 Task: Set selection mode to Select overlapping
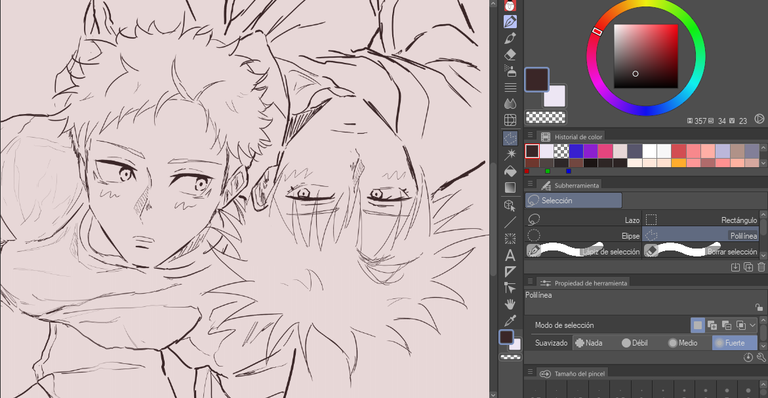741,325
